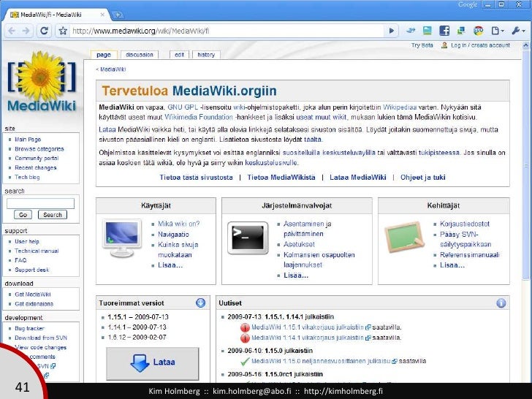Screen dimensions: 532x399
Task: Open User help under support
Action: coord(27,242)
